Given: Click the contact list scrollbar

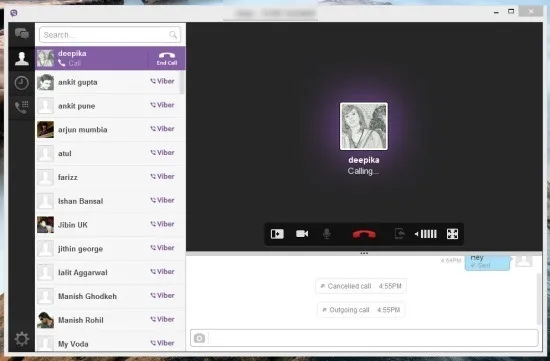Looking at the screenshot, I should (x=182, y=82).
